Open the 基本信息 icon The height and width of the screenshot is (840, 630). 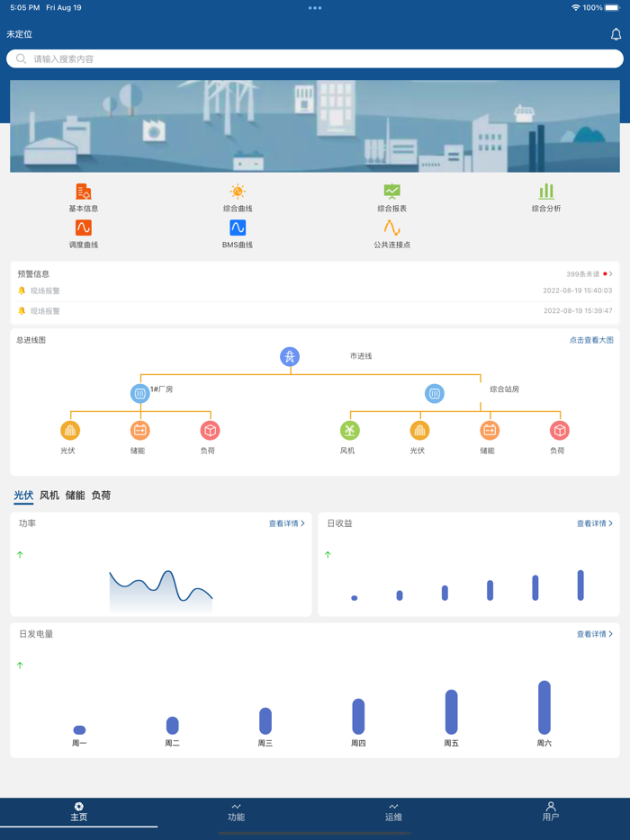tap(83, 192)
